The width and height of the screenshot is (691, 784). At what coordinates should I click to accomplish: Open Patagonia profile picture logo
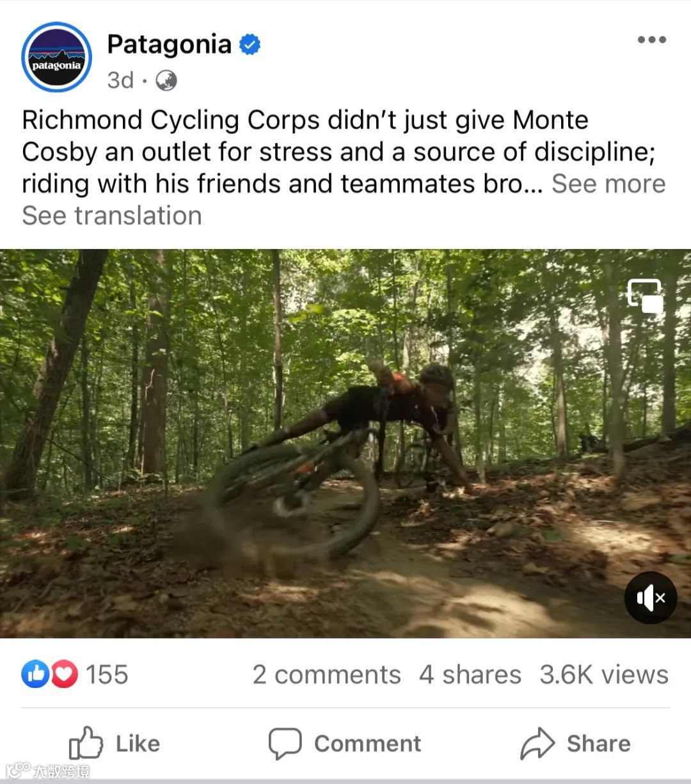pos(56,58)
